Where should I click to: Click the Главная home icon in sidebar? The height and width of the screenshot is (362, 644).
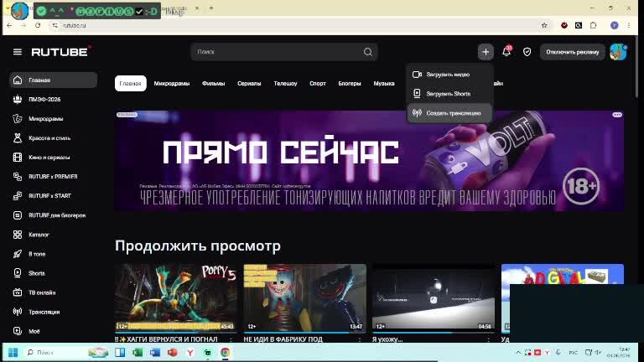[18, 80]
